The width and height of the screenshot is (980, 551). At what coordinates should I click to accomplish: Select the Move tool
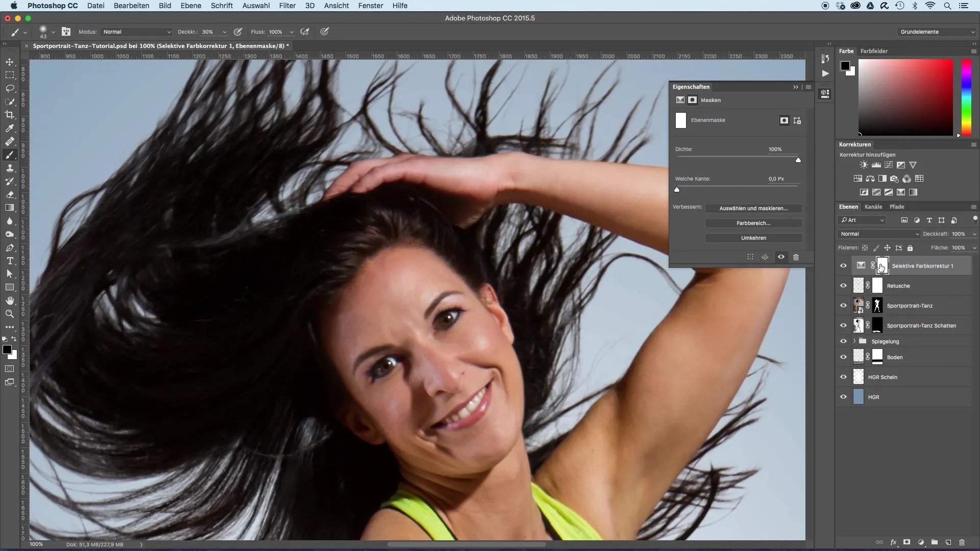[x=10, y=62]
